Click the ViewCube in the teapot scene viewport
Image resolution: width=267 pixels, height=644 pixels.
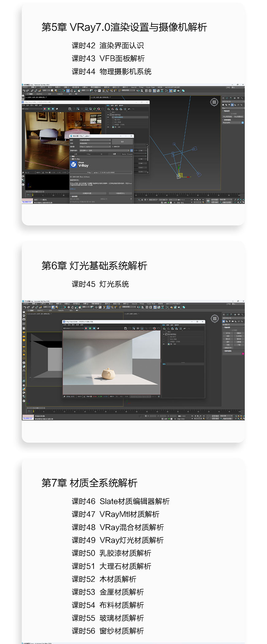pos(215,318)
